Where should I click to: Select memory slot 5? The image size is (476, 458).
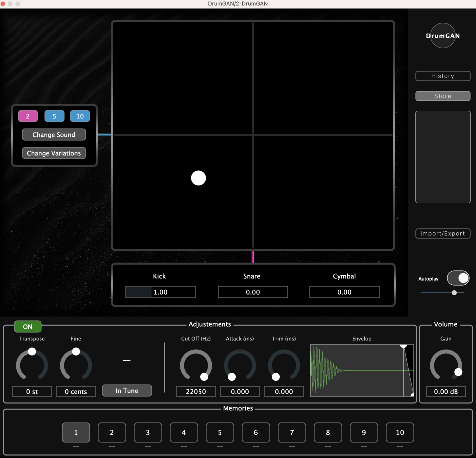[220, 432]
